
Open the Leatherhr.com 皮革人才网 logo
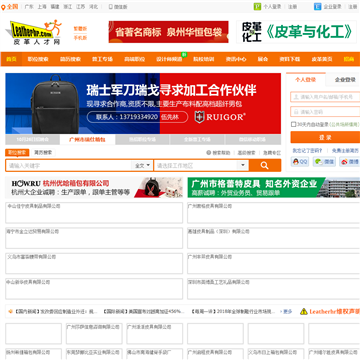pyautogui.click(x=34, y=32)
